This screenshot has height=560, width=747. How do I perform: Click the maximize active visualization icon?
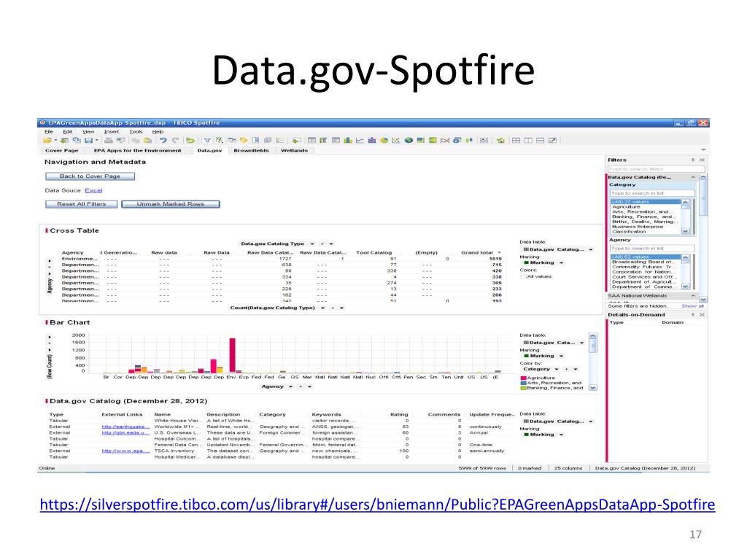point(553,141)
